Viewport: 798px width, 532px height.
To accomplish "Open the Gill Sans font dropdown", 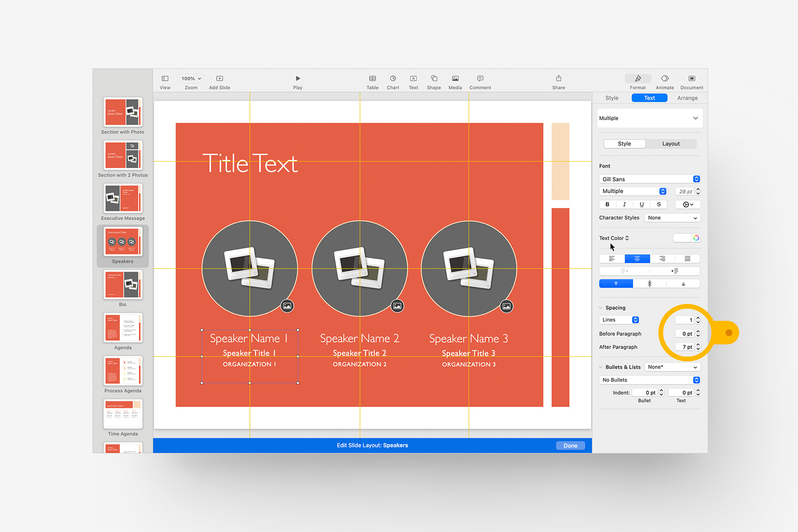I will [x=649, y=179].
